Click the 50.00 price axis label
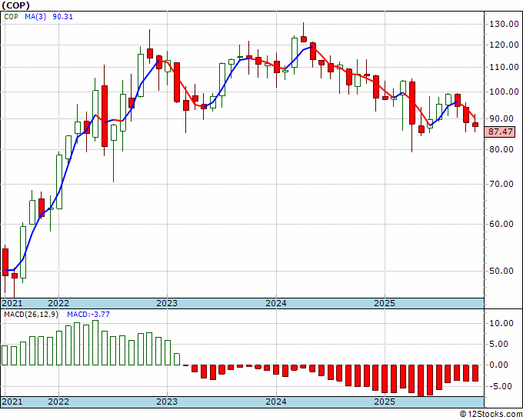The image size is (523, 420). (x=501, y=271)
